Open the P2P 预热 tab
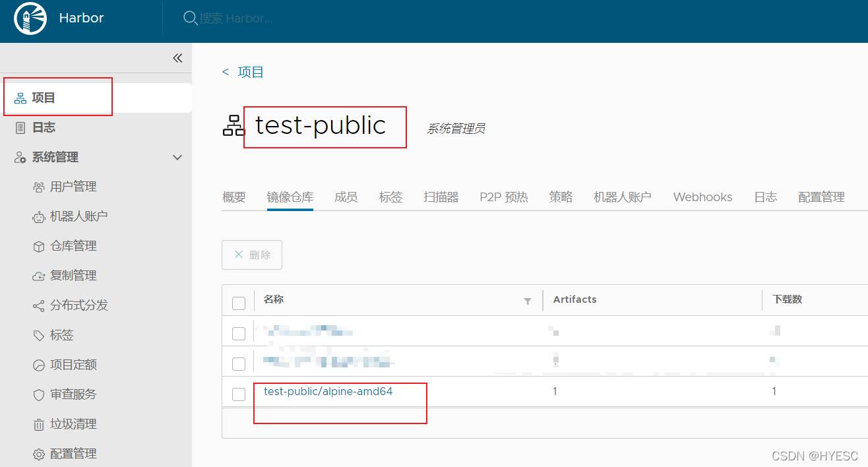 [x=504, y=197]
